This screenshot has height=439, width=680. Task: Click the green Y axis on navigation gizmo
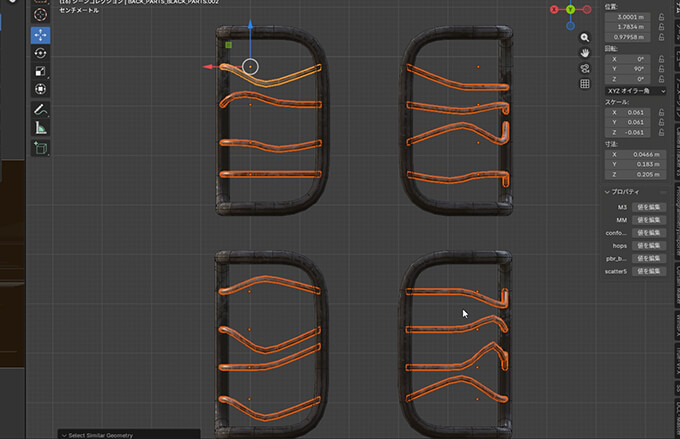click(570, 9)
